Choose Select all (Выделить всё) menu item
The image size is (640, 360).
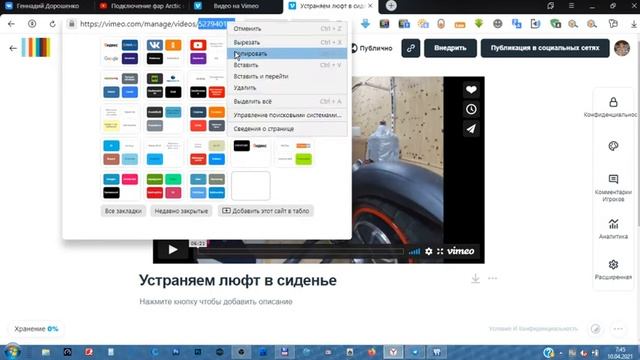click(x=287, y=101)
